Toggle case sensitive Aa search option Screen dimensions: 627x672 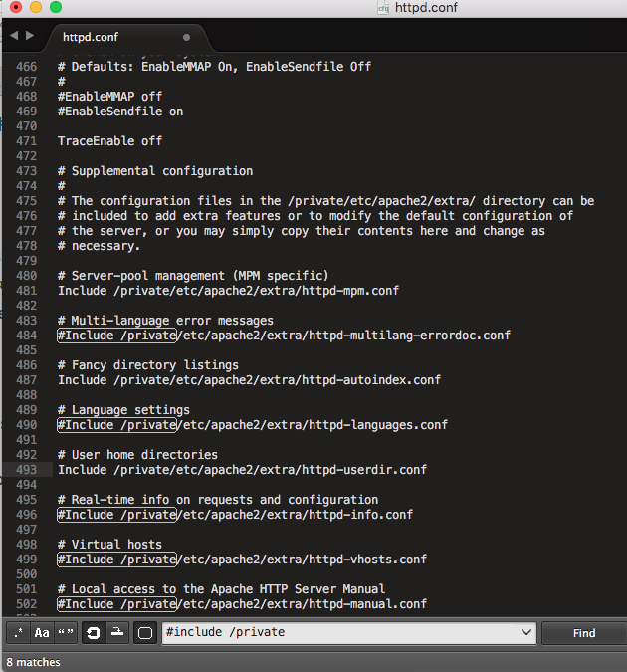pyautogui.click(x=42, y=633)
